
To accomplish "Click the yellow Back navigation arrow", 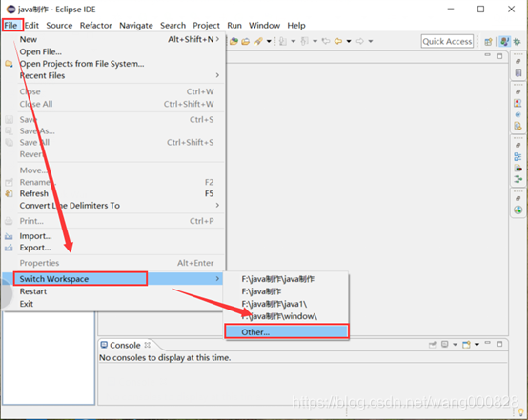I will (338, 41).
